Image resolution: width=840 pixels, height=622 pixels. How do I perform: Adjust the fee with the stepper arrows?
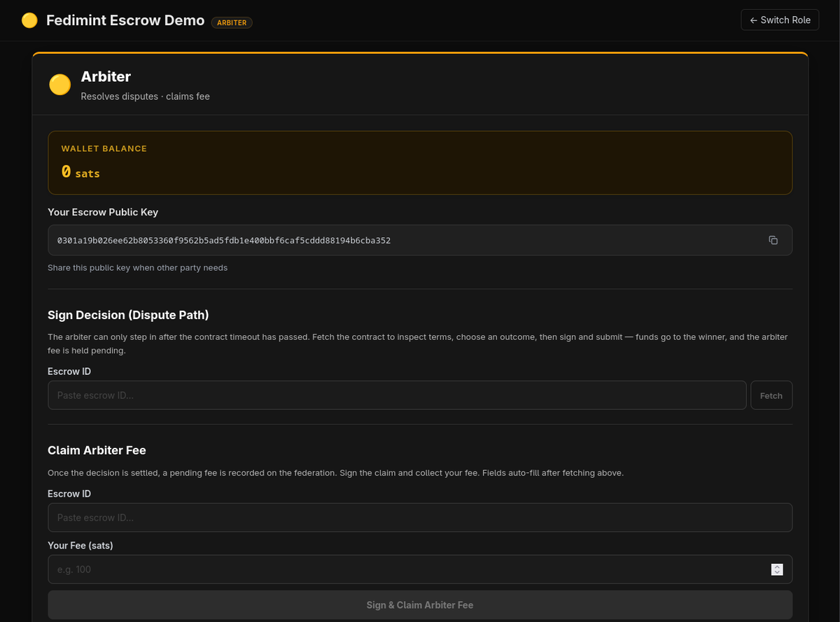(x=777, y=570)
